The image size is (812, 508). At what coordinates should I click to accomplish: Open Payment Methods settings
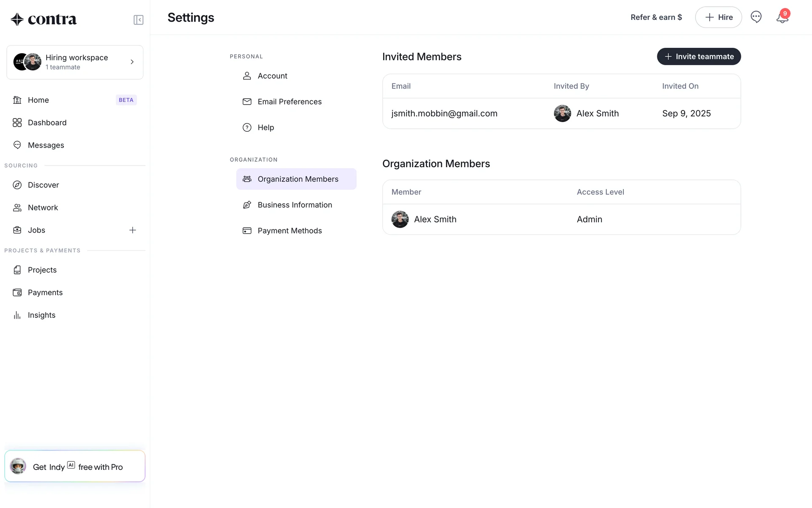tap(290, 231)
